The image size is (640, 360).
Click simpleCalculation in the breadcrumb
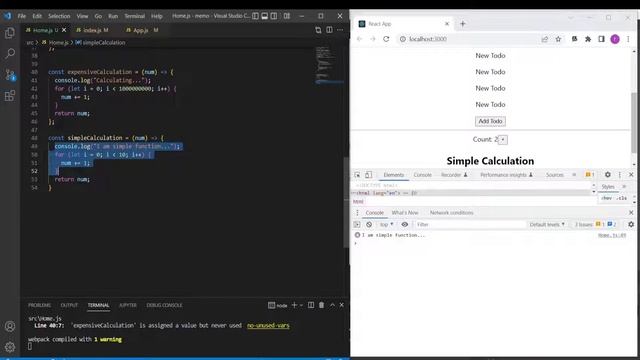click(104, 42)
